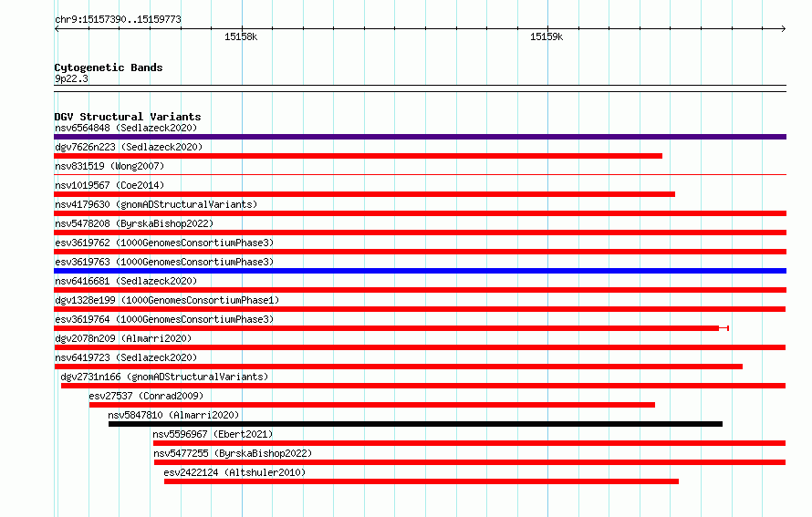812x517 pixels.
Task: Select nsv5847810 (Almarri2020) label
Action: (x=173, y=415)
